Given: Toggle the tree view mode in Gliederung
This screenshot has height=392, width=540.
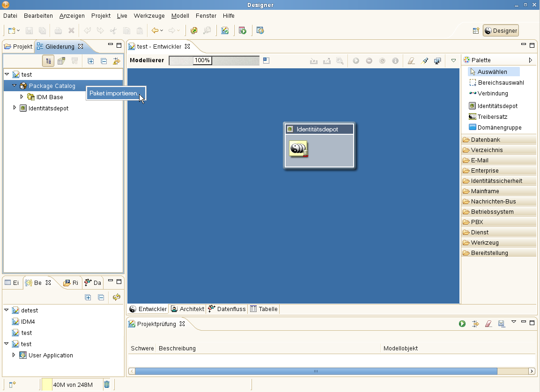Looking at the screenshot, I should 48,61.
